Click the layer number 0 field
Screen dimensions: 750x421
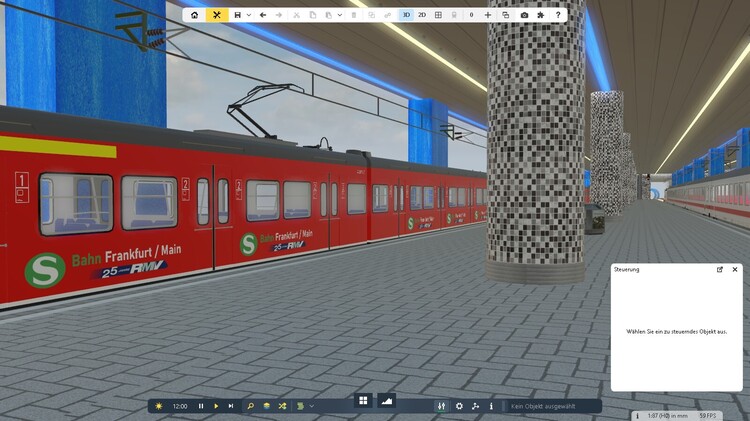471,15
